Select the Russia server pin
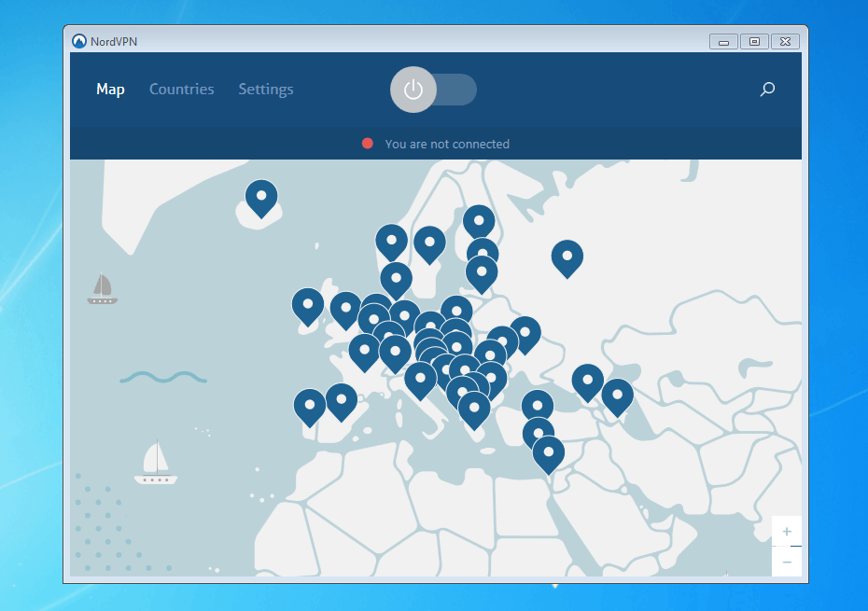This screenshot has width=868, height=611. (x=567, y=258)
